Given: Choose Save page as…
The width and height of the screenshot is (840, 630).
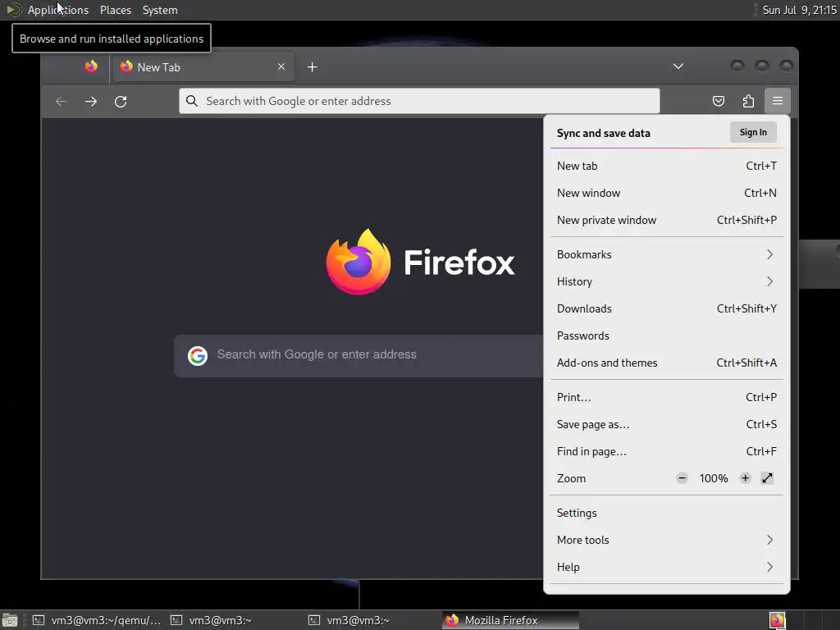Looking at the screenshot, I should (666, 424).
